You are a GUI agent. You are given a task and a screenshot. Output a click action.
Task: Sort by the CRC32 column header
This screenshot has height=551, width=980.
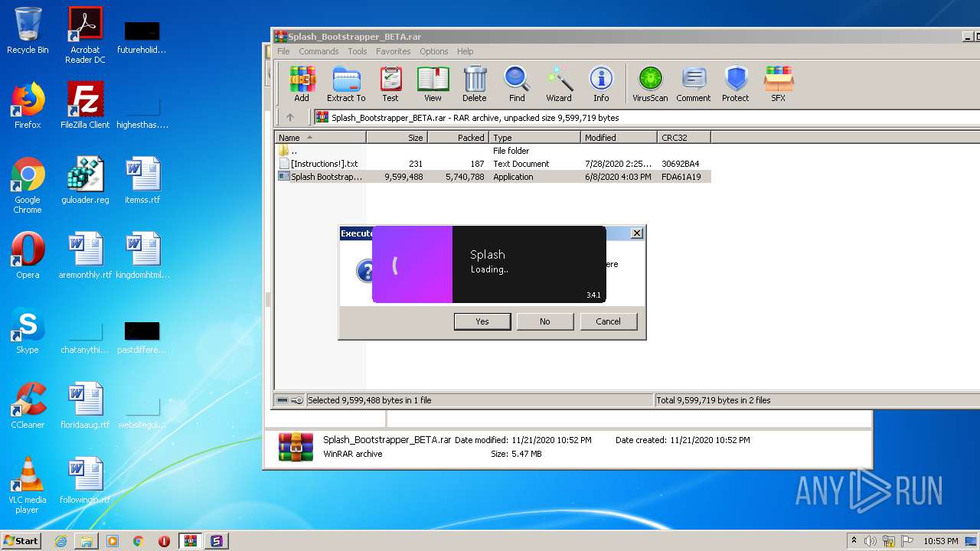pos(684,138)
